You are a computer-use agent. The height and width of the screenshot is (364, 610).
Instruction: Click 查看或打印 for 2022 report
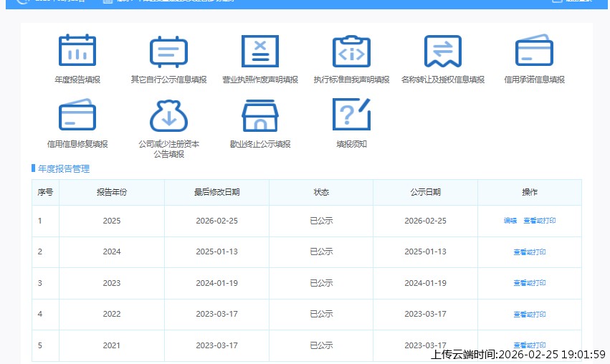click(529, 315)
